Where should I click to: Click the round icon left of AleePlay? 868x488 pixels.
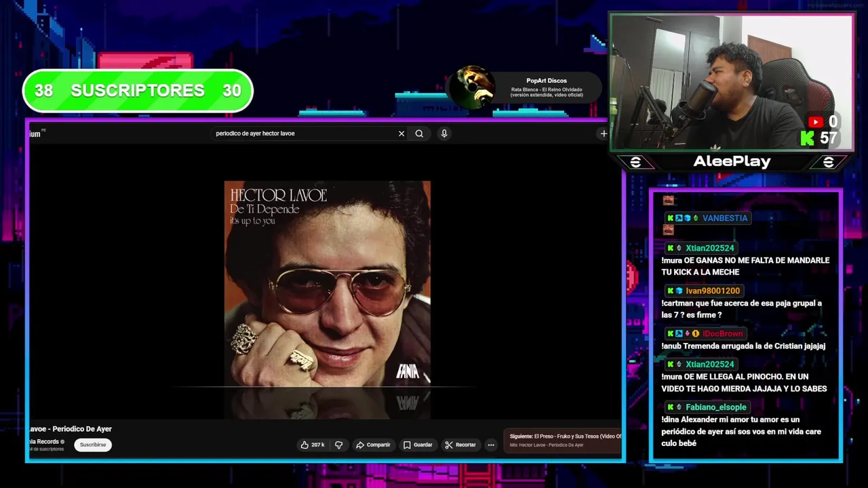635,162
